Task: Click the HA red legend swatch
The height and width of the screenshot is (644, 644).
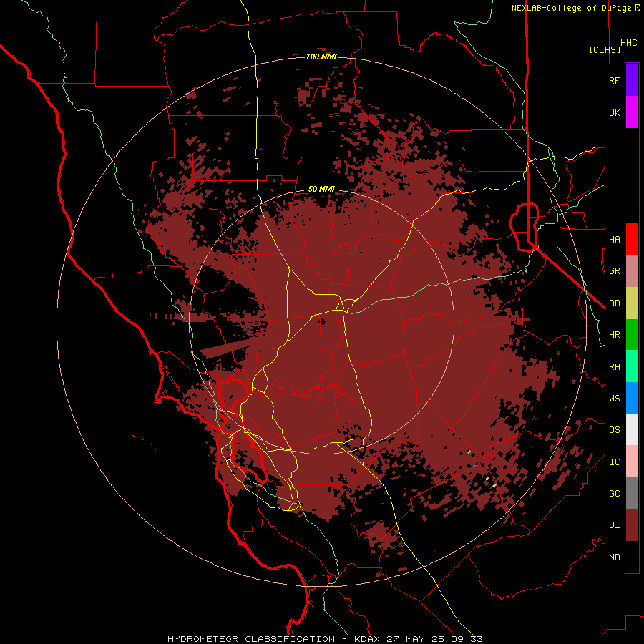Action: tap(632, 239)
